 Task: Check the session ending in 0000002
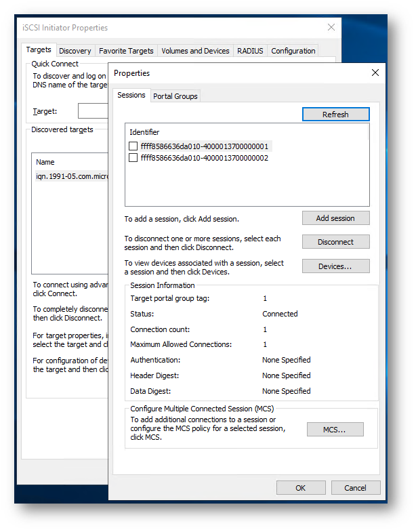pos(133,158)
